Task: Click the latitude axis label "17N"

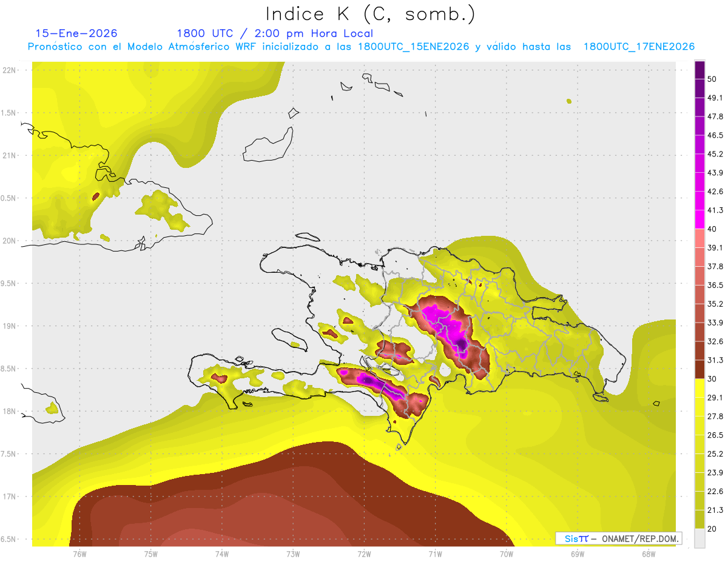Action: pyautogui.click(x=9, y=497)
